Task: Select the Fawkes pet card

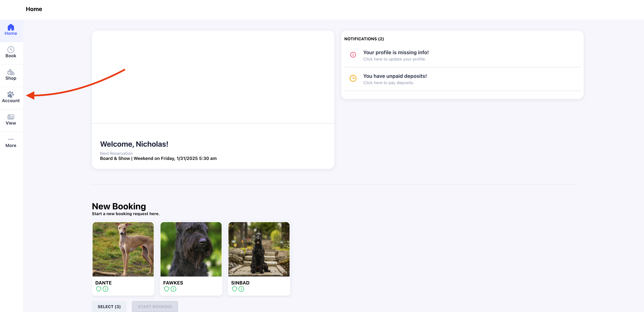Action: point(191,258)
